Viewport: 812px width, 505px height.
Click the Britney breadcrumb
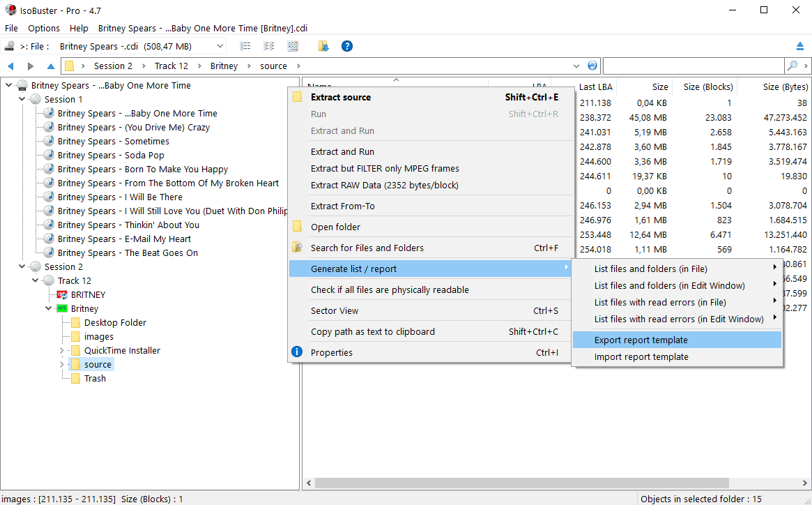coord(224,66)
